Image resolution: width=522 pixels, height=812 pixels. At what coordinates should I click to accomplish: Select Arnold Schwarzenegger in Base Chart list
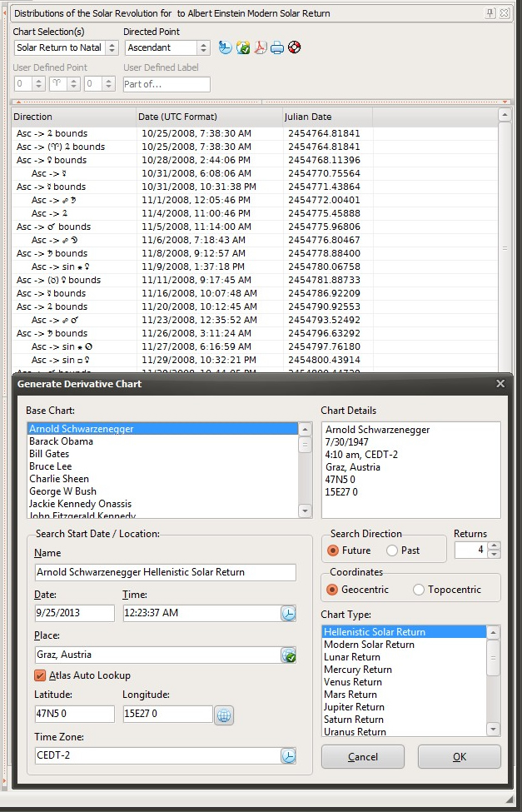162,429
